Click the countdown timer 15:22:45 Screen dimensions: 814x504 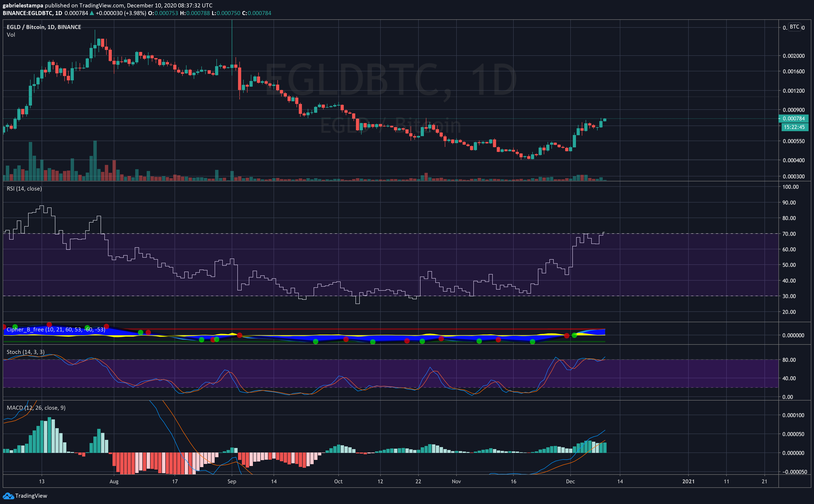pyautogui.click(x=795, y=127)
